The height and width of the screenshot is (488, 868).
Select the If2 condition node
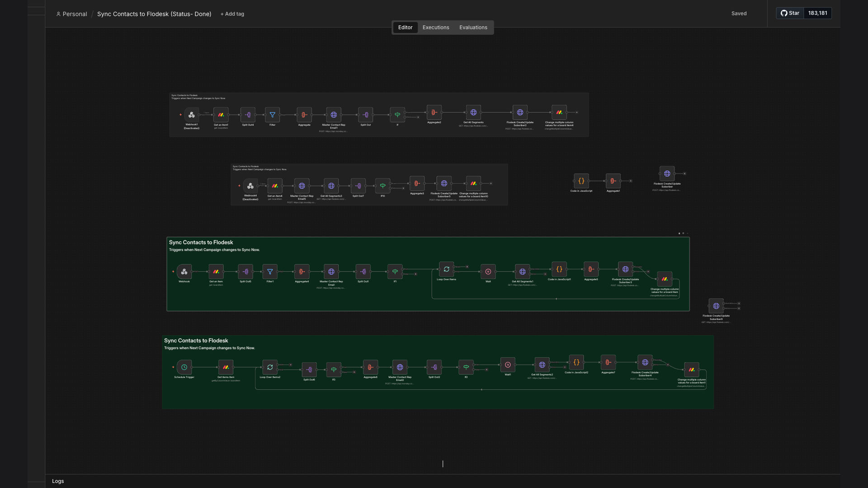point(466,367)
